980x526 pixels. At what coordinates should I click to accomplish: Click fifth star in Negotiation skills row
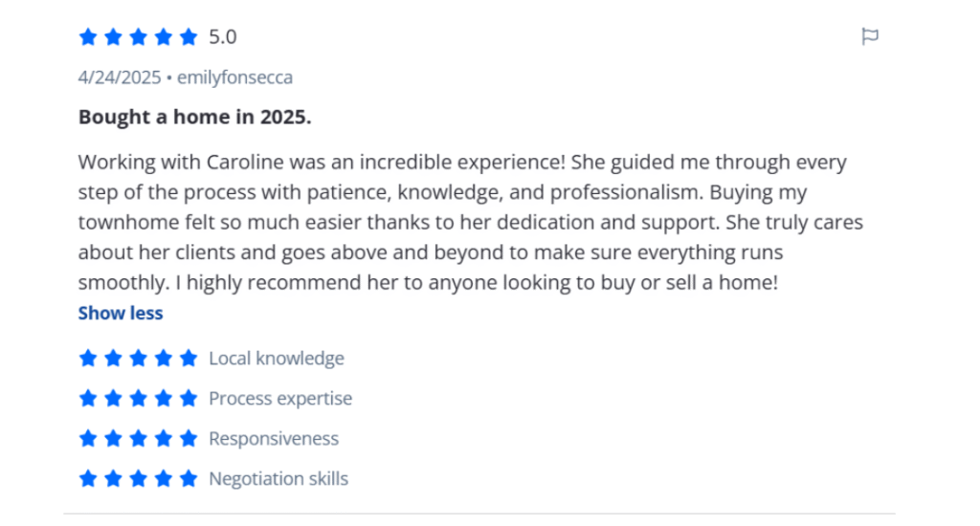tap(189, 479)
